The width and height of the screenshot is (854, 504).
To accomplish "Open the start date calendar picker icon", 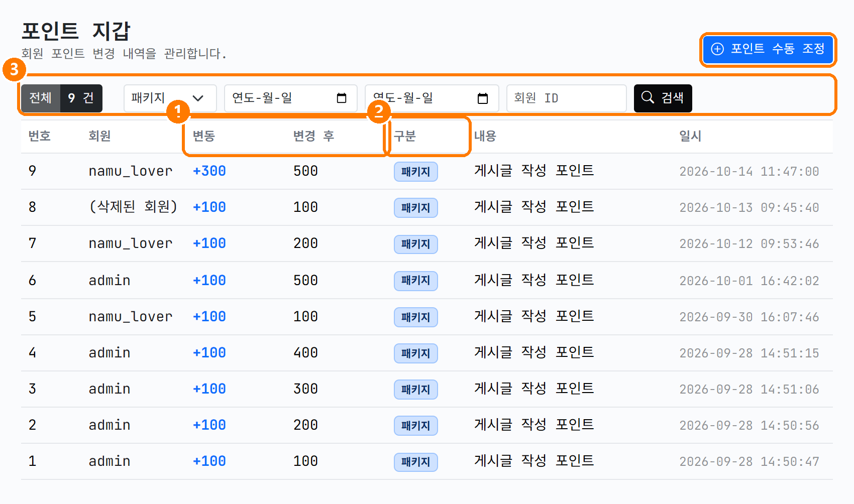I will point(342,98).
